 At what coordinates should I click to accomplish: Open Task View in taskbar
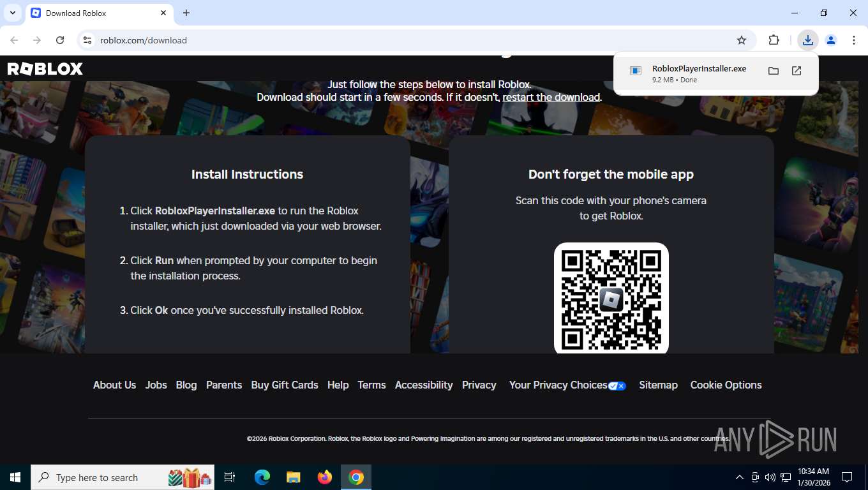coord(230,477)
